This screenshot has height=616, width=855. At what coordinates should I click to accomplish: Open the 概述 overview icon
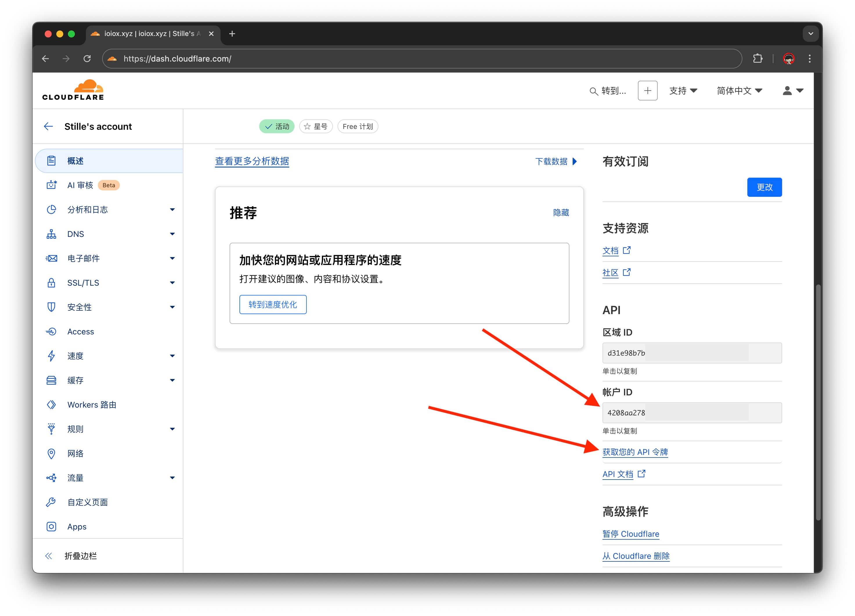pos(51,161)
